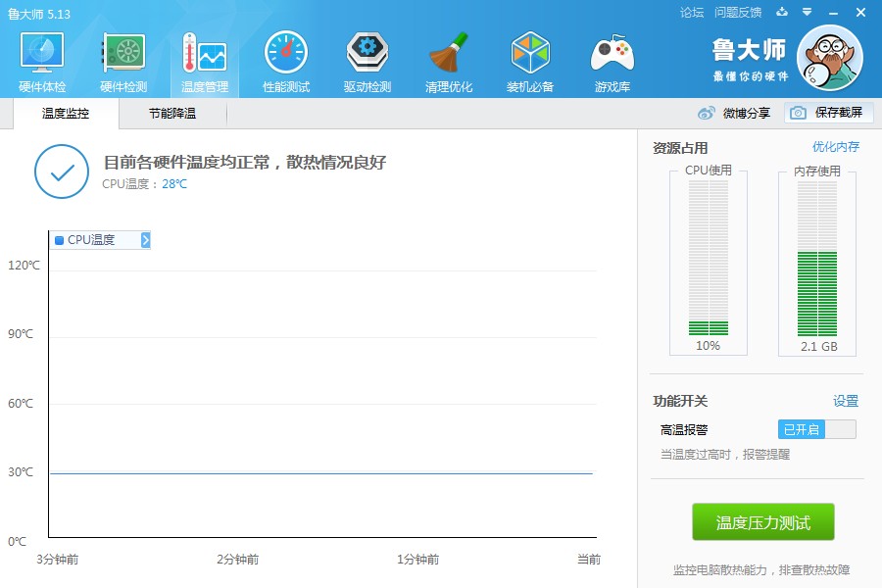Open 设置 for 功能开关
882x588 pixels.
click(846, 401)
